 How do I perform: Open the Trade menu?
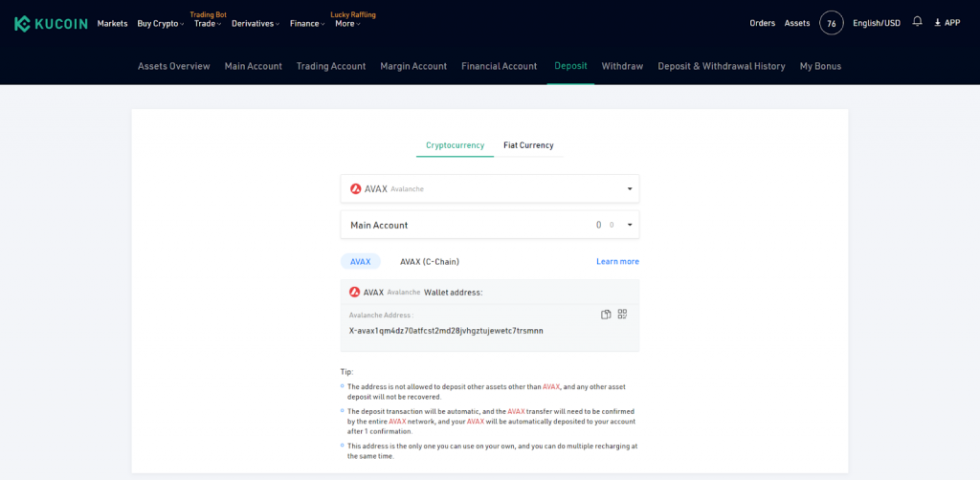click(x=208, y=24)
